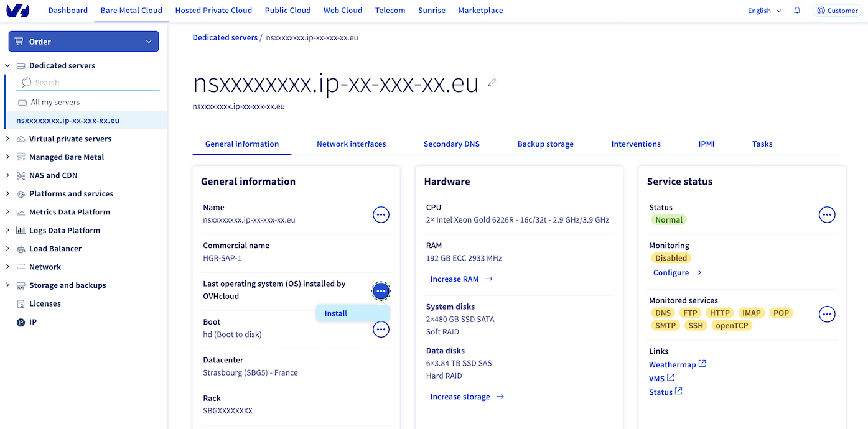
Task: Select Install from the popup menu
Action: (336, 313)
